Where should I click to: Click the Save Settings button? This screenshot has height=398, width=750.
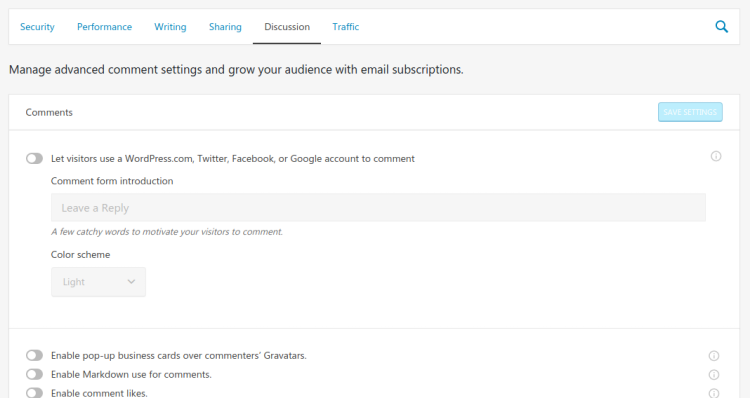(690, 112)
